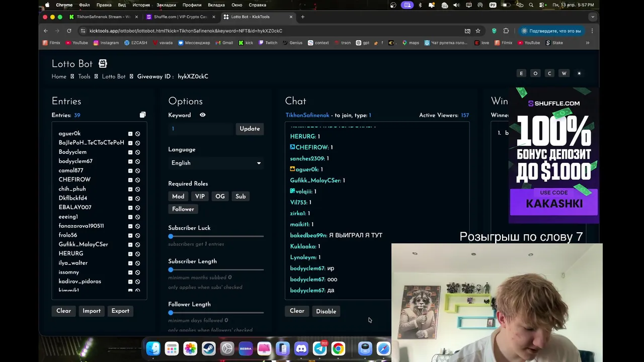The width and height of the screenshot is (644, 362).
Task: Open the Закладки menu
Action: point(166,5)
